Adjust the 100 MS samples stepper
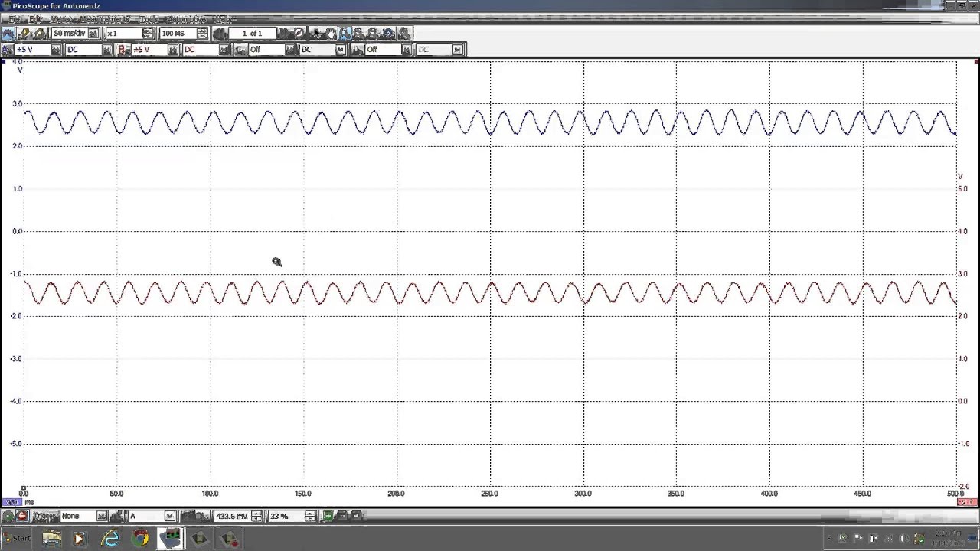Image resolution: width=980 pixels, height=551 pixels. pos(202,34)
